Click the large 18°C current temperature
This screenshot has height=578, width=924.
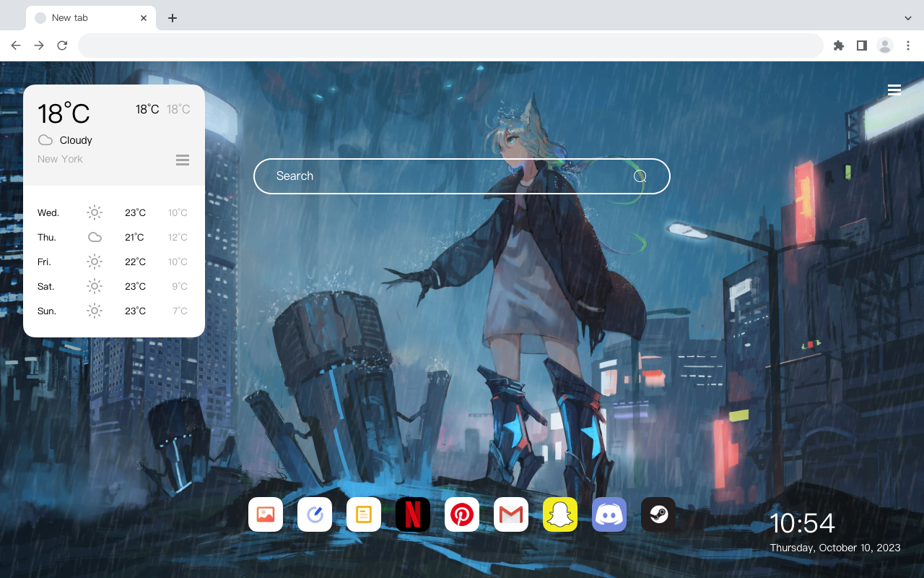pyautogui.click(x=64, y=113)
